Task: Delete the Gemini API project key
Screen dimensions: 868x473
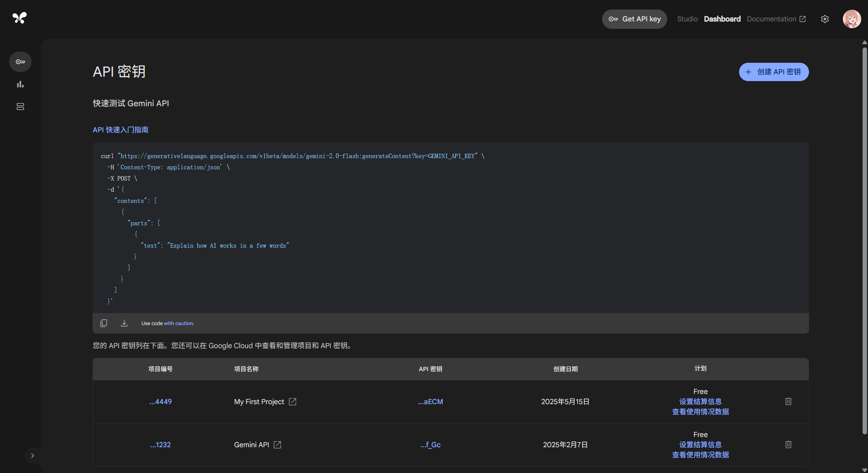Action: pyautogui.click(x=788, y=444)
